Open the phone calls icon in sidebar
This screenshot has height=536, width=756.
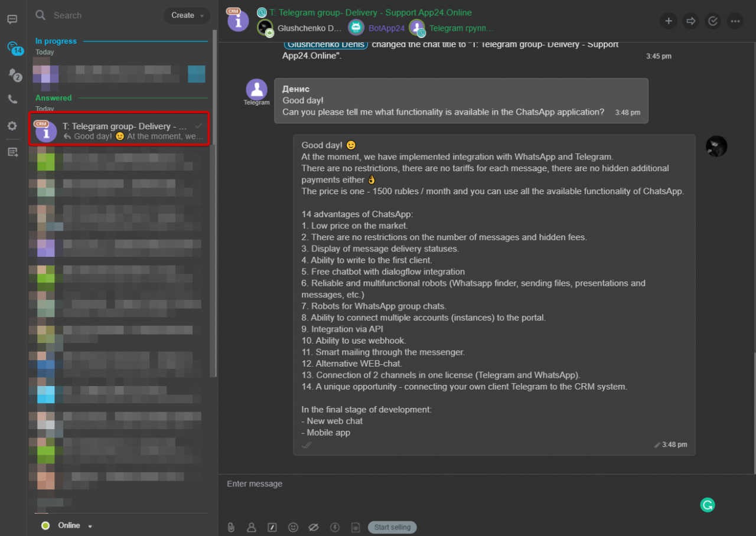[x=12, y=99]
